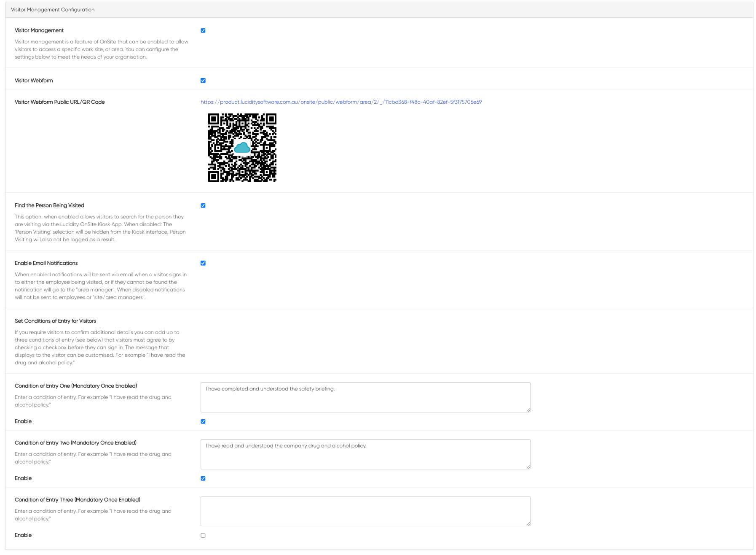
Task: Click the Visitor Webform Public URL/QR Code label
Action: click(x=59, y=102)
